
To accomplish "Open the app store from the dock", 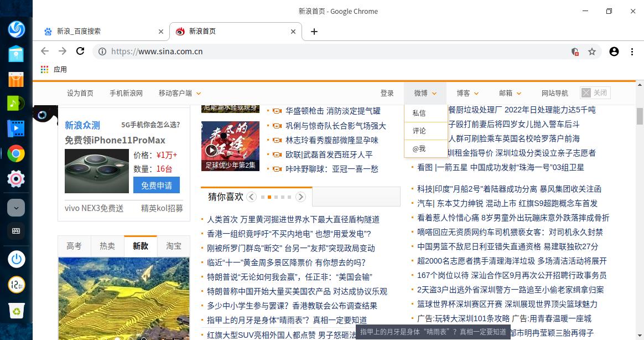I will (x=16, y=79).
